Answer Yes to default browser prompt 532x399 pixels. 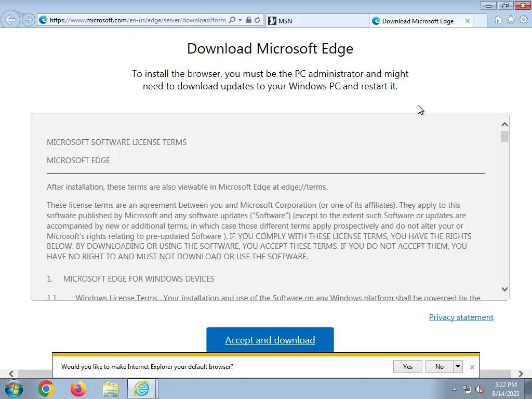pyautogui.click(x=408, y=366)
